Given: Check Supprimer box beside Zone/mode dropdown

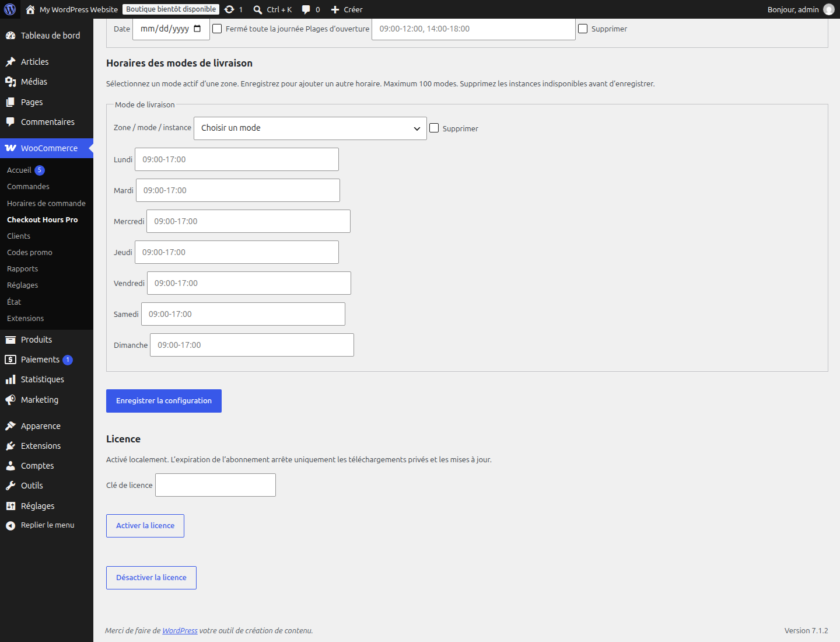Looking at the screenshot, I should click(434, 128).
